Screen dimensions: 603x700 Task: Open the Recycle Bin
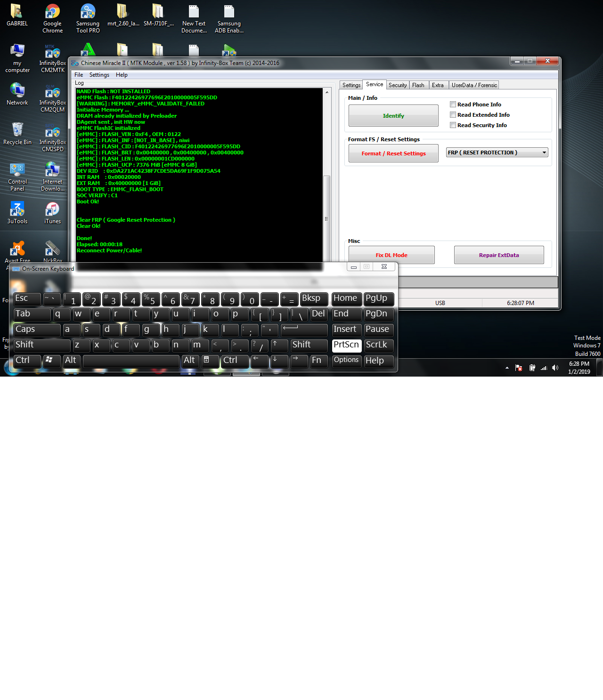(x=17, y=134)
